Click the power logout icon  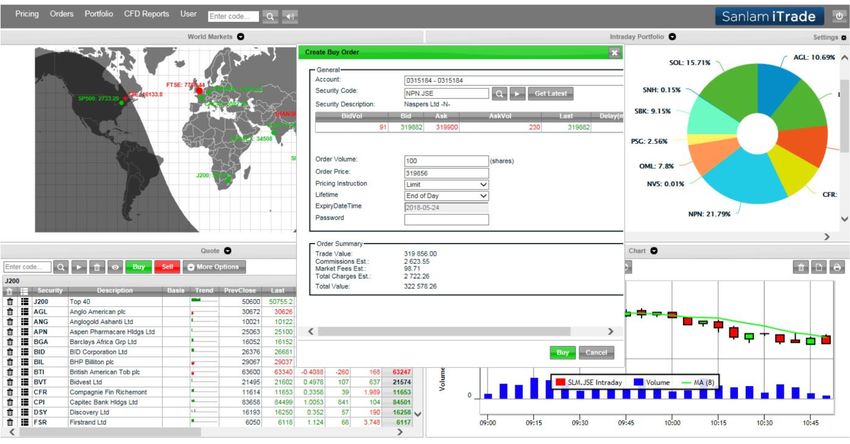[839, 16]
